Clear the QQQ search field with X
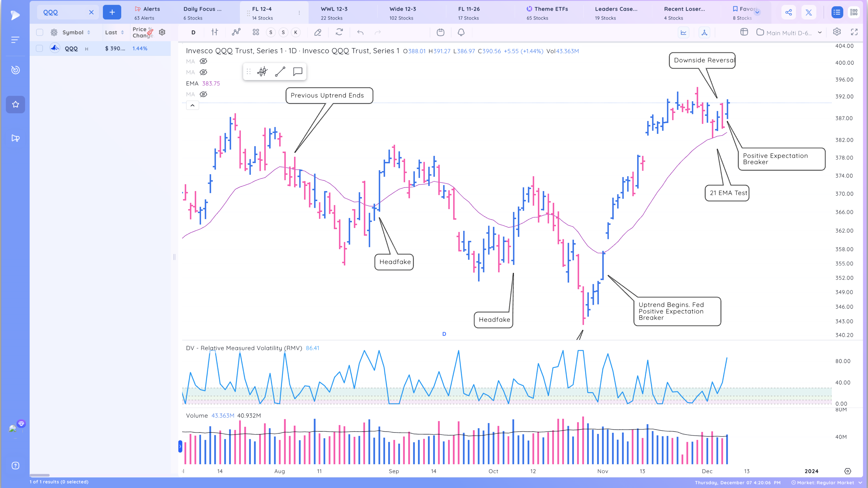 point(91,13)
